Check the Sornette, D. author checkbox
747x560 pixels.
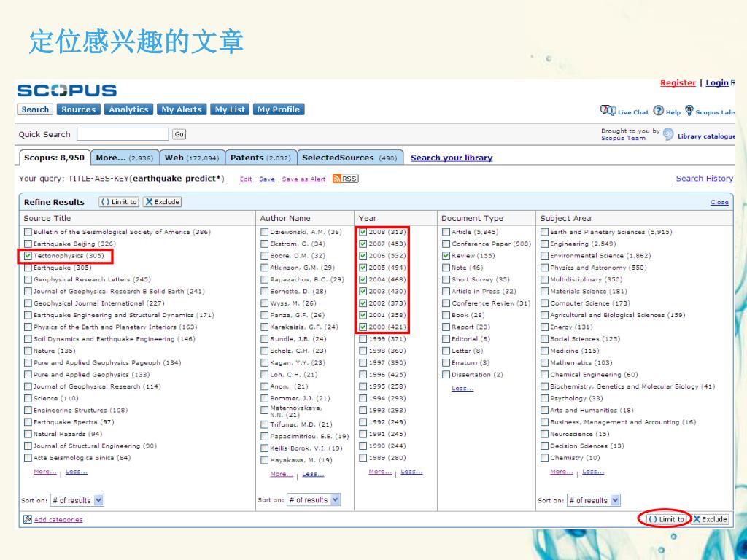[x=264, y=292]
